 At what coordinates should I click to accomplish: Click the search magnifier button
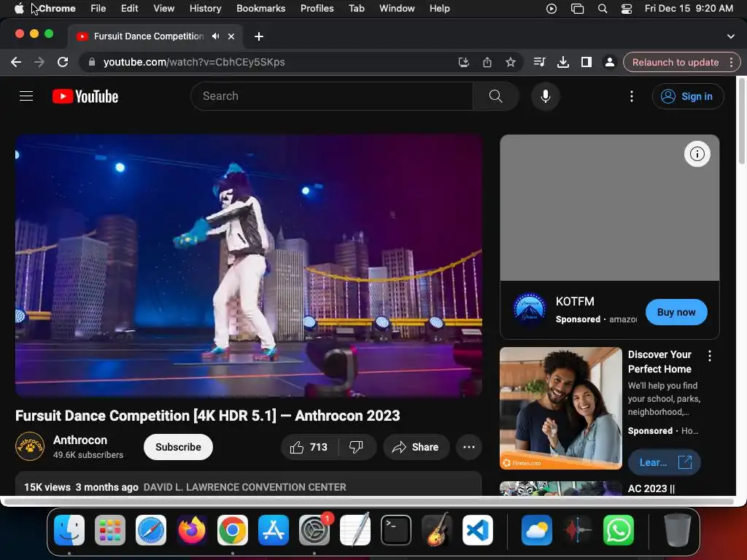495,96
